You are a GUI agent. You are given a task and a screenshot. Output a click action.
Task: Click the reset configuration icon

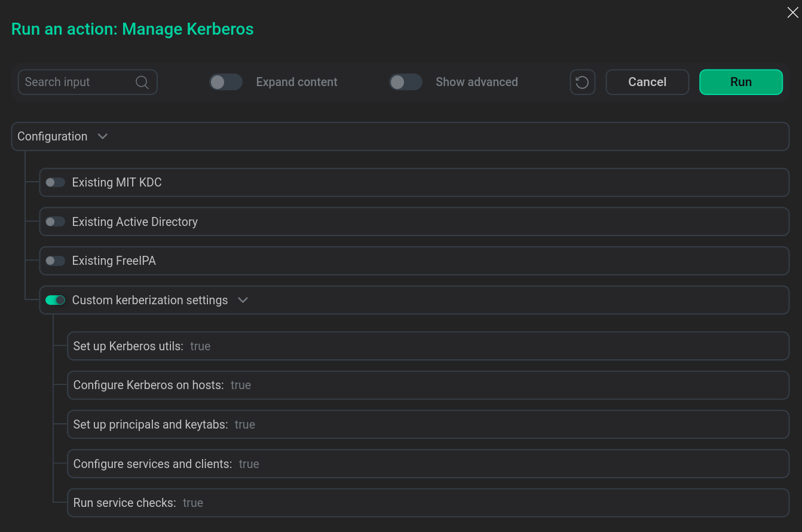[583, 82]
